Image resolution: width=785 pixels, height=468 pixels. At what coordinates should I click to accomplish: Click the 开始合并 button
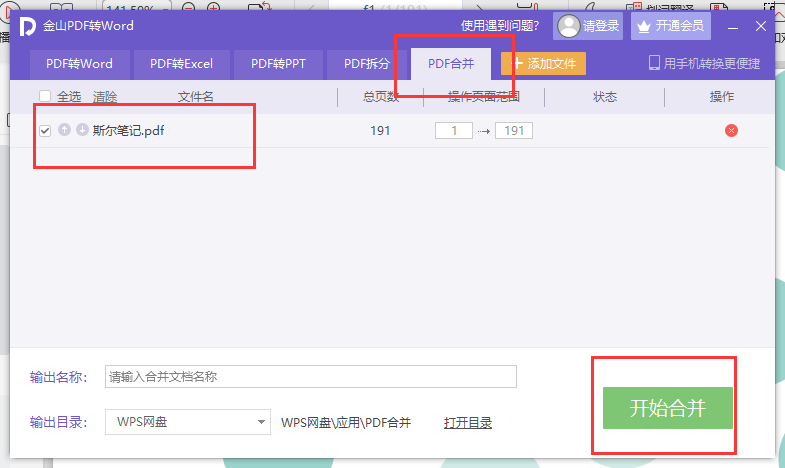667,408
